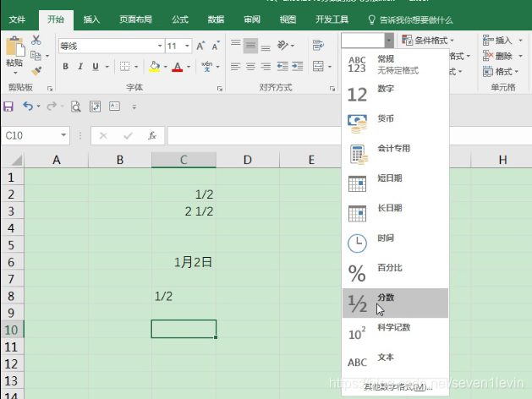Choose 常规 general number format

[395, 64]
